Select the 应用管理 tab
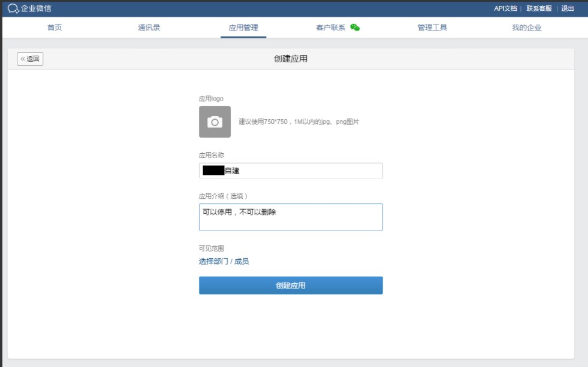Viewport: 588px width, 367px height. 243,28
